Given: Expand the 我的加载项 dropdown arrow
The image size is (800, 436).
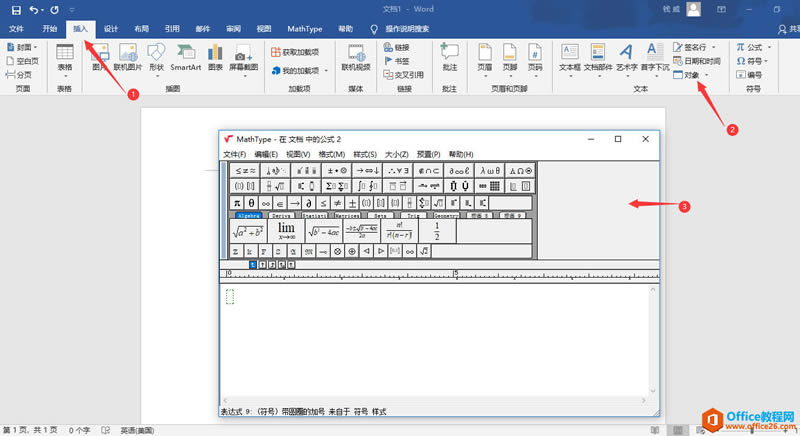Looking at the screenshot, I should tap(326, 70).
